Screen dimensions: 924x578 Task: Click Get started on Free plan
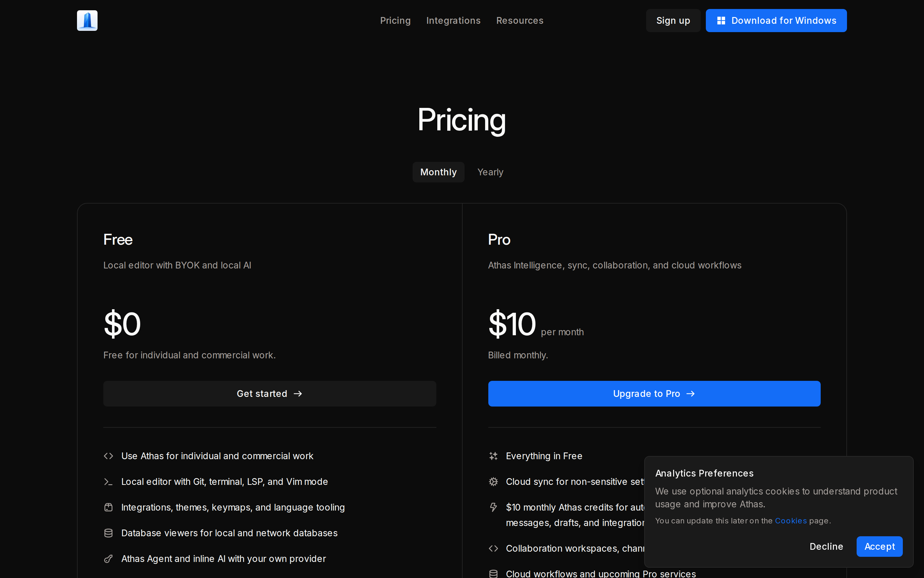269,394
